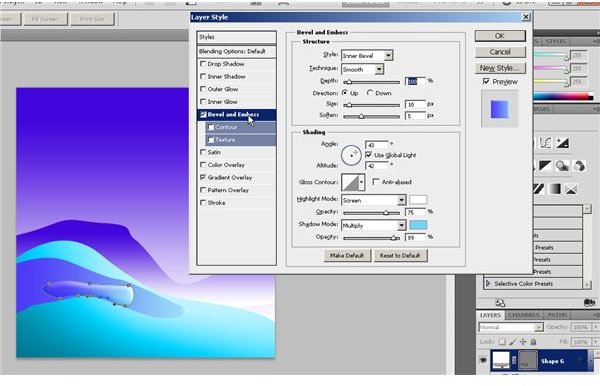Screen dimensions: 600x386
Task: Click the Depth slider track
Action: 372,82
